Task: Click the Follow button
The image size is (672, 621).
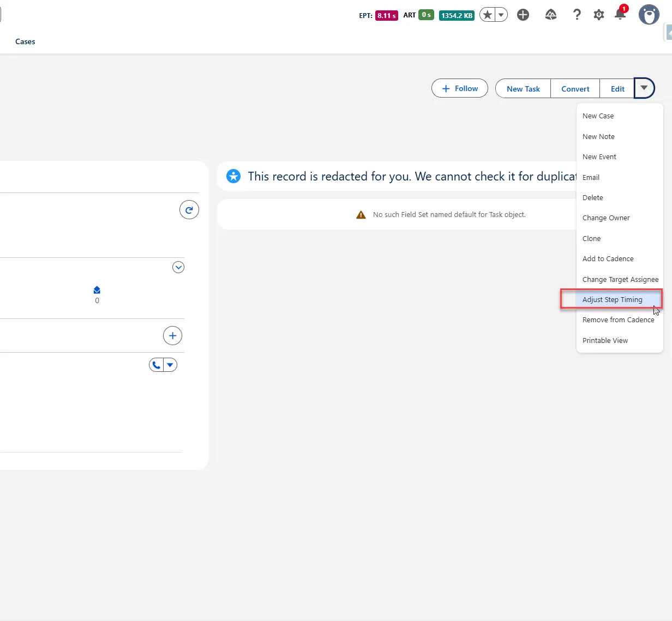Action: pos(460,88)
